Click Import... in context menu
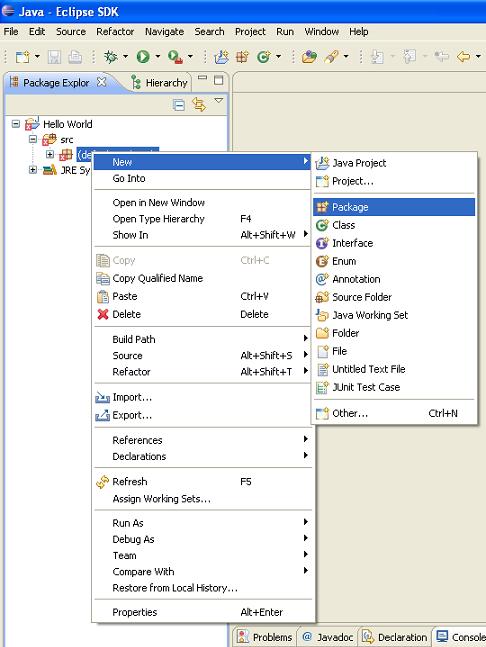This screenshot has width=486, height=647. [202, 397]
